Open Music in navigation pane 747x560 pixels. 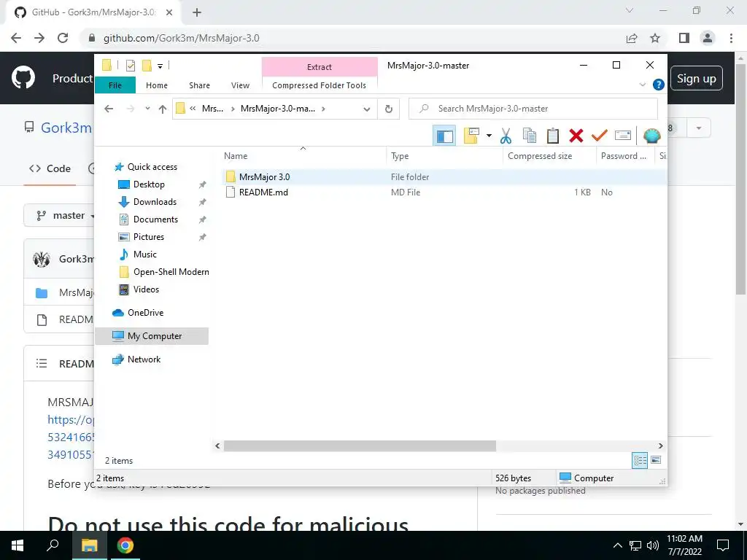145,254
